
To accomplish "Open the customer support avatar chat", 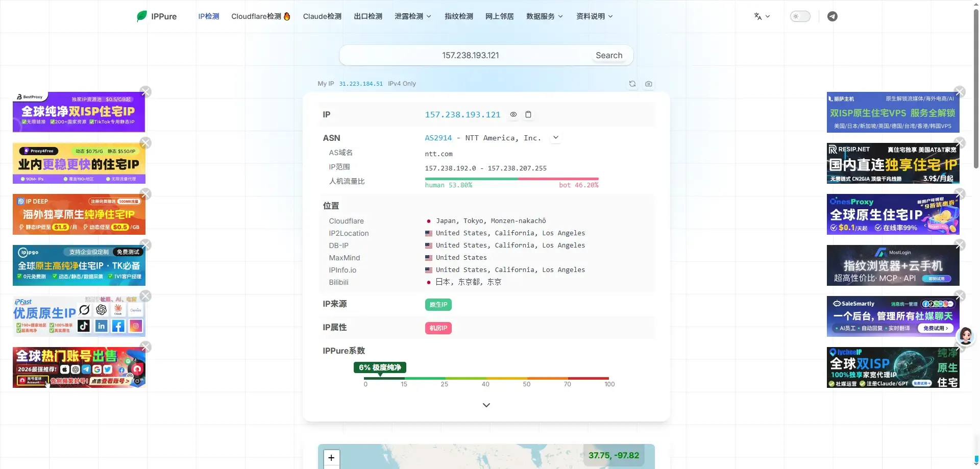I will (966, 335).
